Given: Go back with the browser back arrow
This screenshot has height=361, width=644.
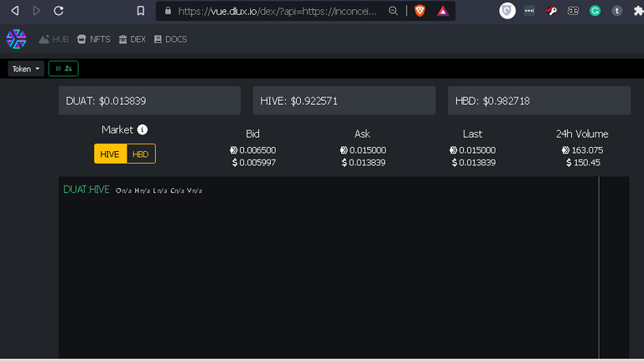Looking at the screenshot, I should click(x=15, y=11).
